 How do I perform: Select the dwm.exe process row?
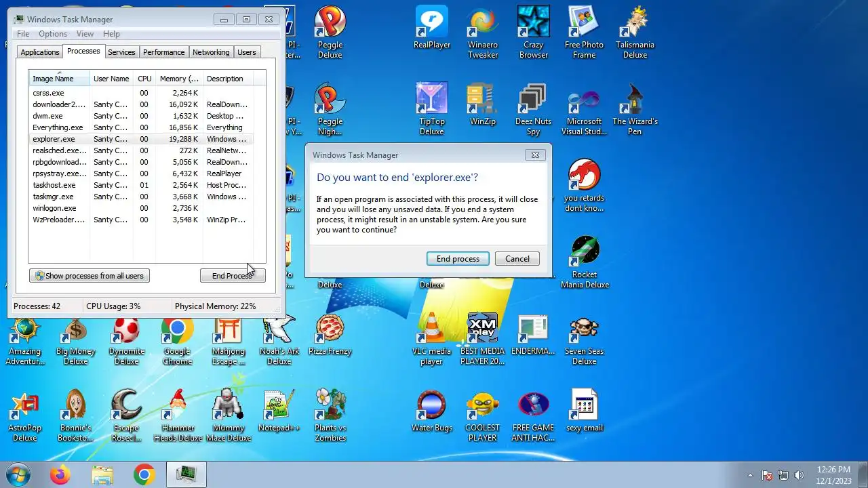(x=140, y=116)
